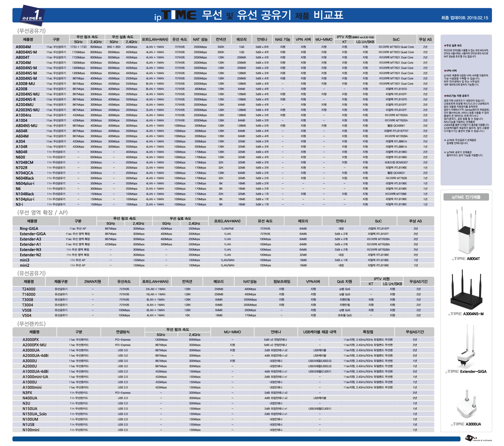Click the 24LAN + 1WAN port cell
The height and width of the screenshot is (446, 504).
(156, 289)
